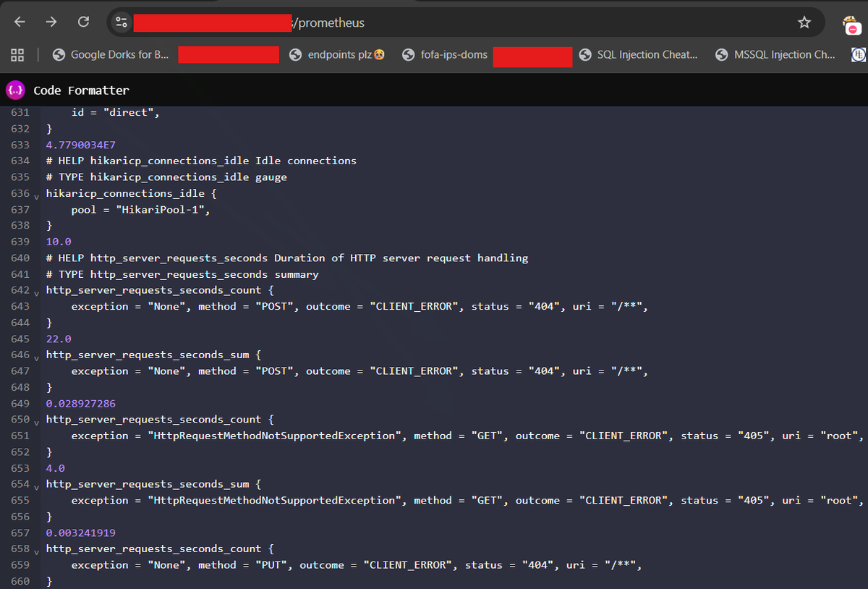Screen dimensions: 868x589
Task: Click http_server_requests_seconds_count on line 658
Action: pos(153,548)
